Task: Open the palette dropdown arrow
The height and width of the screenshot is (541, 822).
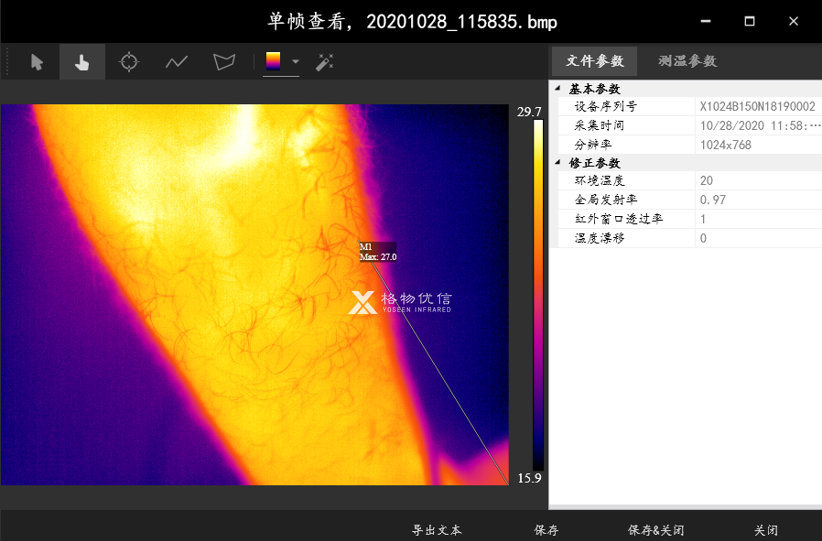Action: point(295,61)
